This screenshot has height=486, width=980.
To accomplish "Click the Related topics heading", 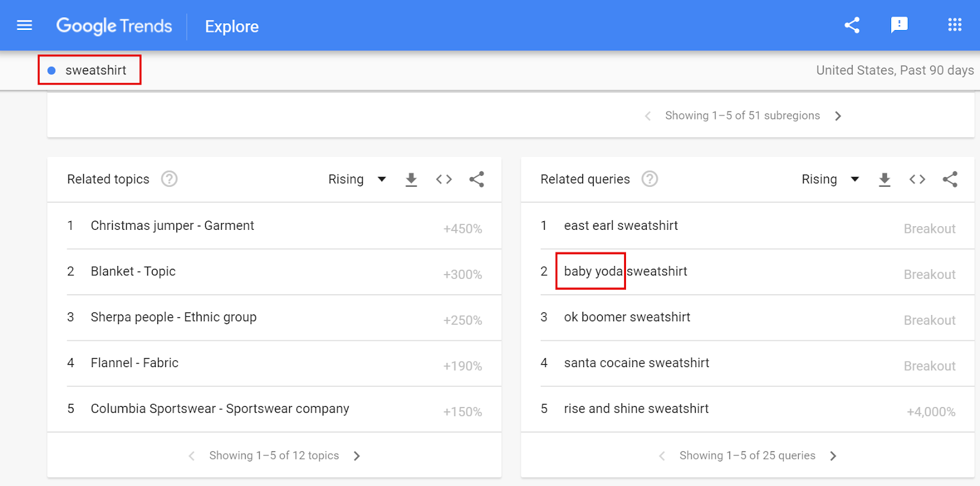I will click(x=108, y=179).
